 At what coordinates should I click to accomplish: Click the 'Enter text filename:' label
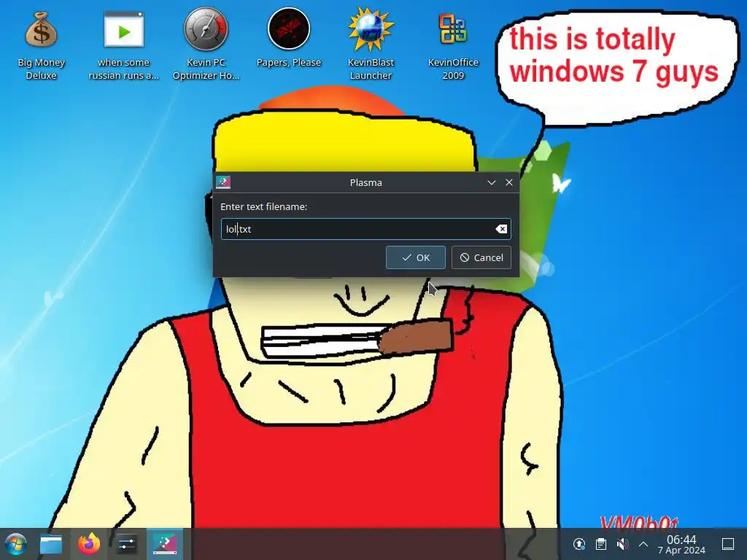pyautogui.click(x=263, y=206)
